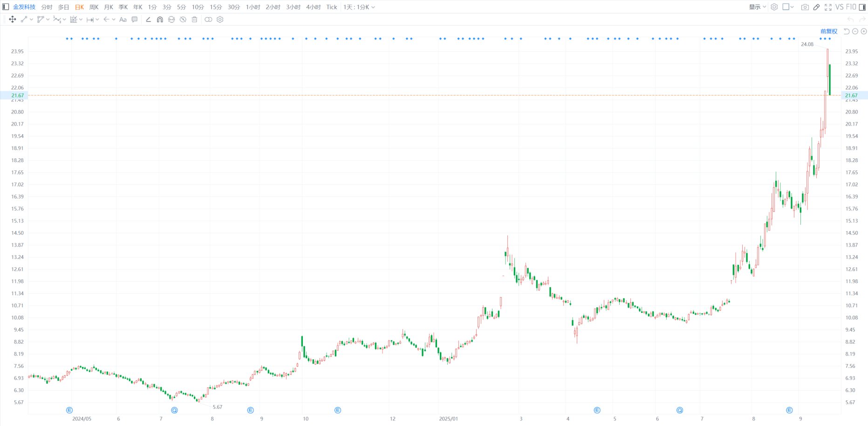The width and height of the screenshot is (868, 426).
Task: Open the F10 company info page
Action: [851, 7]
